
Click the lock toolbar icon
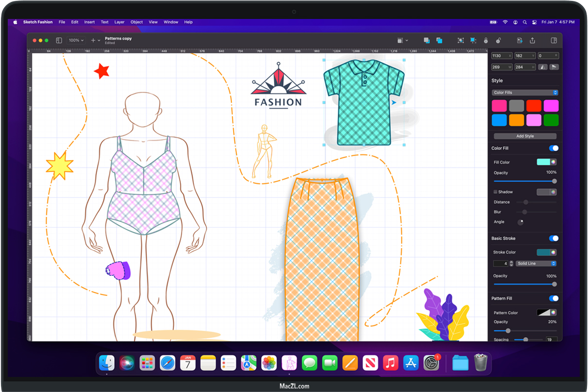tap(485, 40)
